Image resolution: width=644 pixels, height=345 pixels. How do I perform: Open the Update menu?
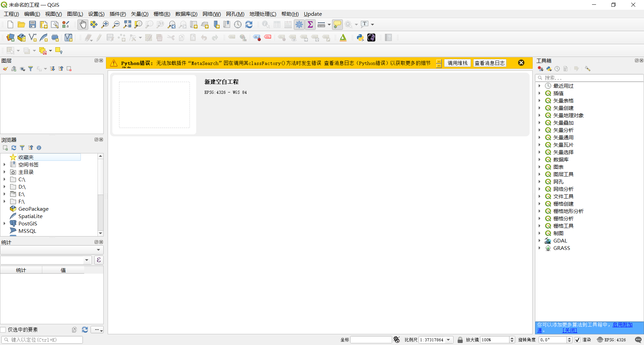pyautogui.click(x=313, y=14)
